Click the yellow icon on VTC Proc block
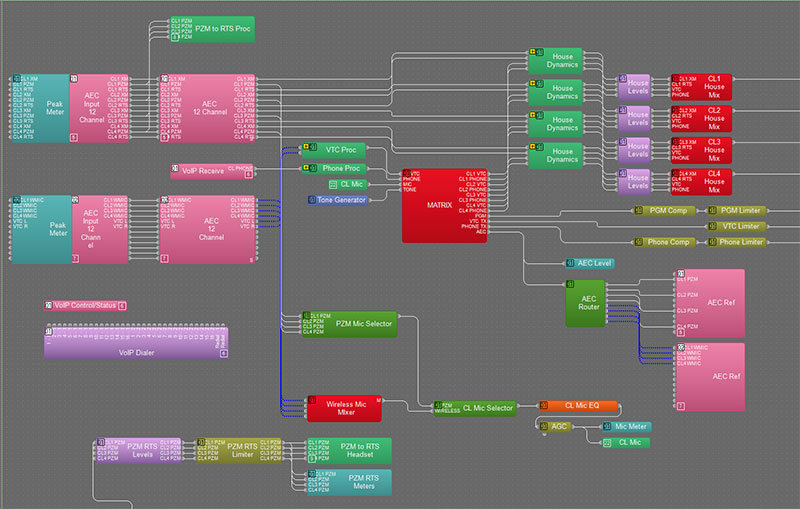 click(x=307, y=150)
